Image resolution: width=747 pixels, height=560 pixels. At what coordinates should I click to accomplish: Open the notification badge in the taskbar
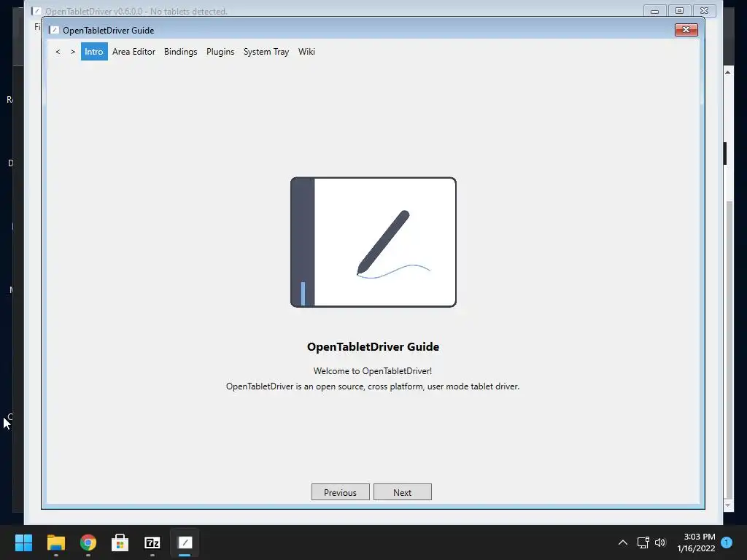(x=727, y=542)
